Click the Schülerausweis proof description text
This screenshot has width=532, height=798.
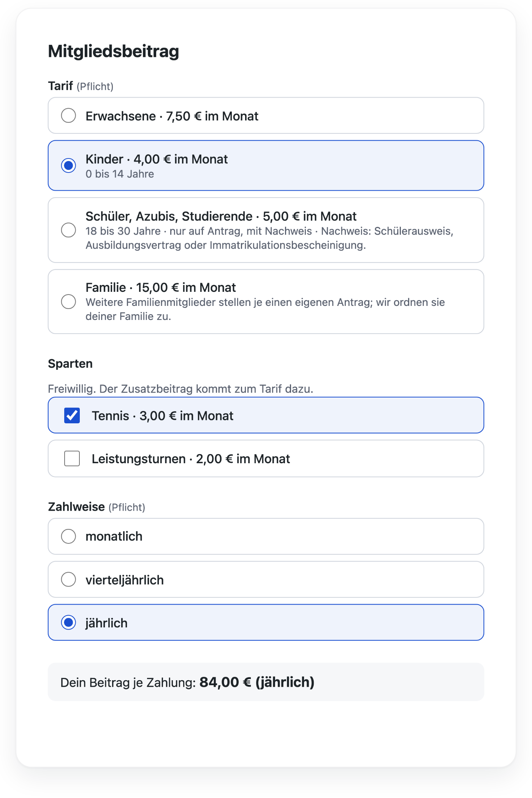[269, 238]
